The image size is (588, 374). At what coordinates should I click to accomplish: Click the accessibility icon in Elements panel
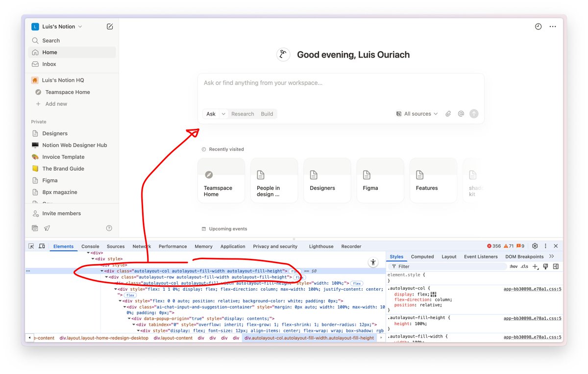click(x=373, y=262)
